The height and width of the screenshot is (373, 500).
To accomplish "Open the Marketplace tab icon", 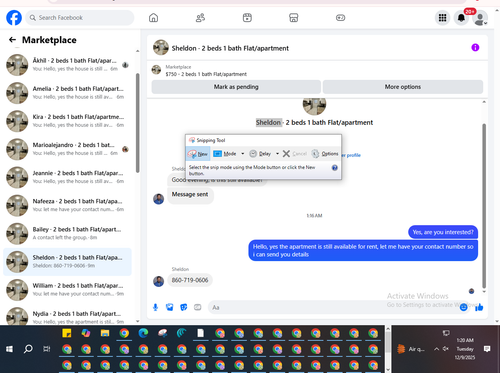I will point(294,18).
